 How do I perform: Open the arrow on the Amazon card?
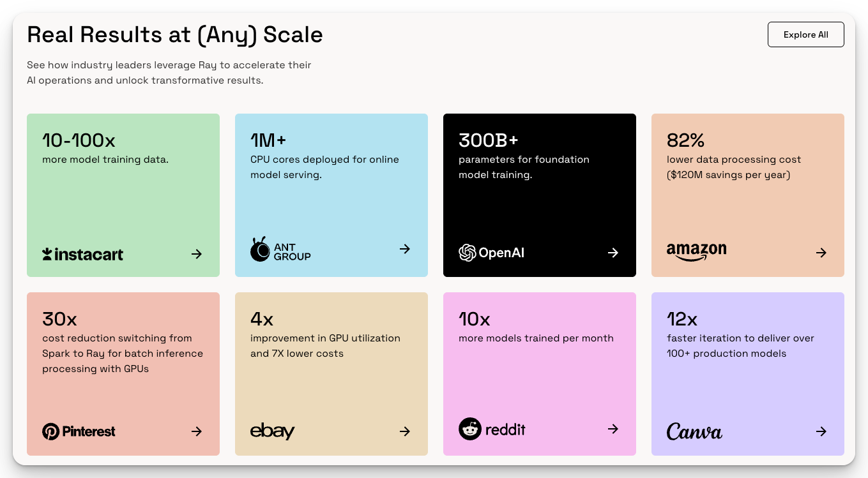click(x=821, y=253)
